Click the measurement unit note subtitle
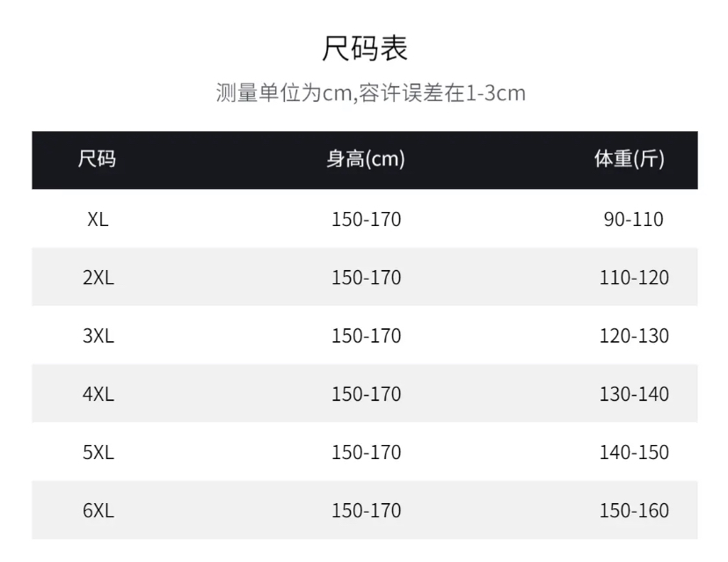The width and height of the screenshot is (728, 562). coord(370,93)
